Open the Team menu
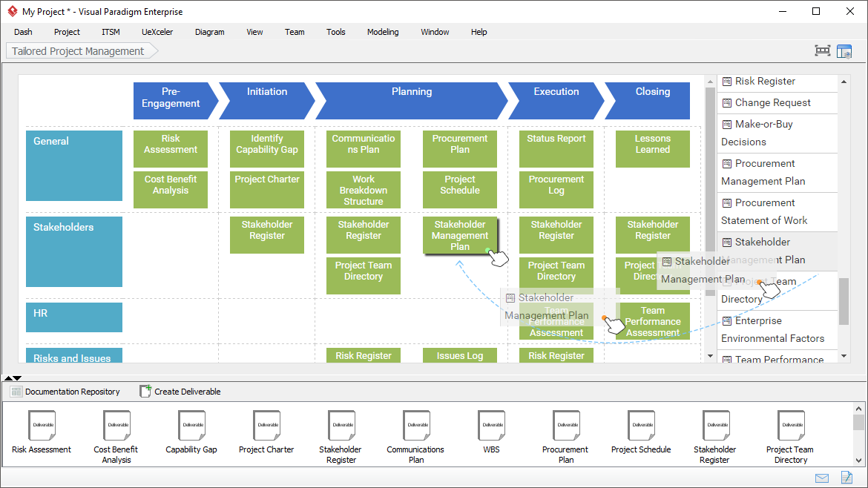 (295, 32)
